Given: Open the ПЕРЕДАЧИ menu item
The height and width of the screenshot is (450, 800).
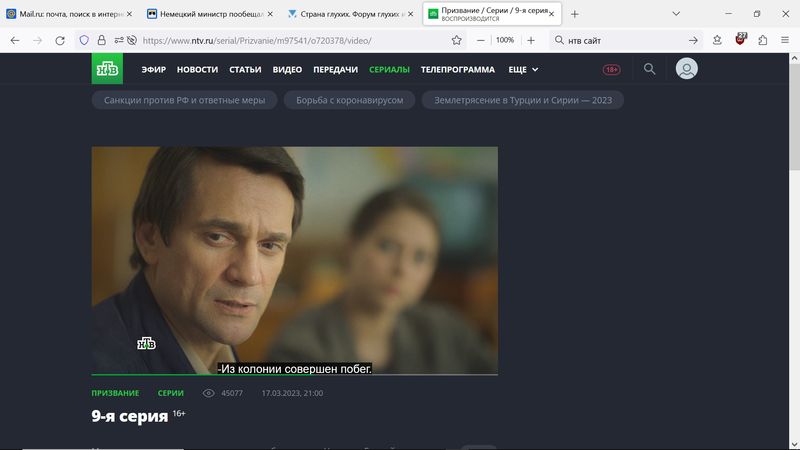Looking at the screenshot, I should pos(336,69).
